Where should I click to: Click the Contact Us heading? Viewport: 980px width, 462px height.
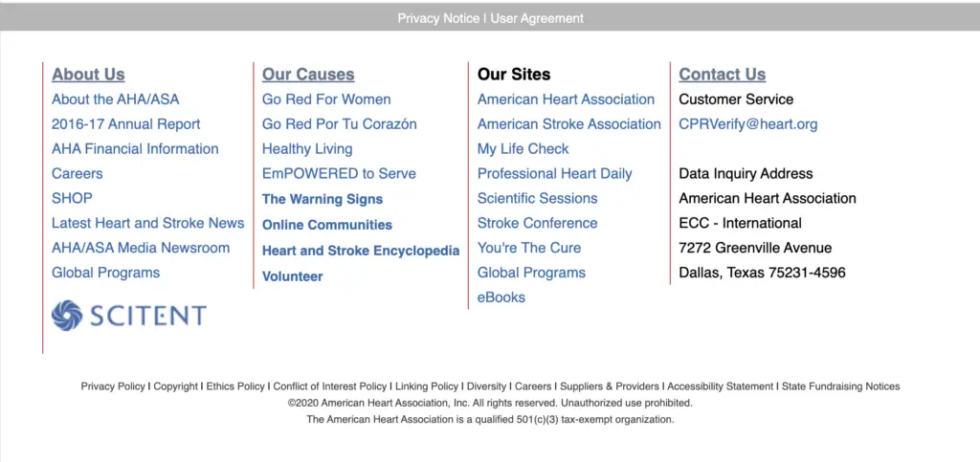pyautogui.click(x=723, y=75)
